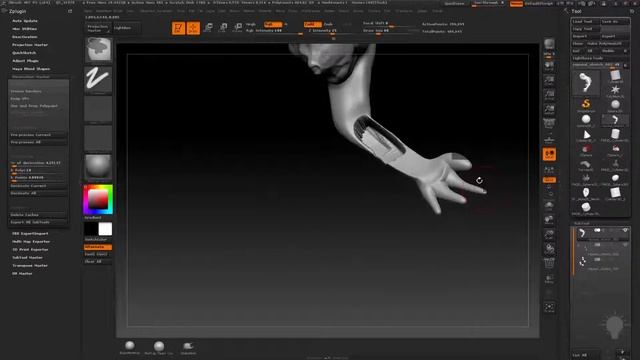Expand Deactivation subpalette
This screenshot has height=360, width=640.
(x=24, y=37)
